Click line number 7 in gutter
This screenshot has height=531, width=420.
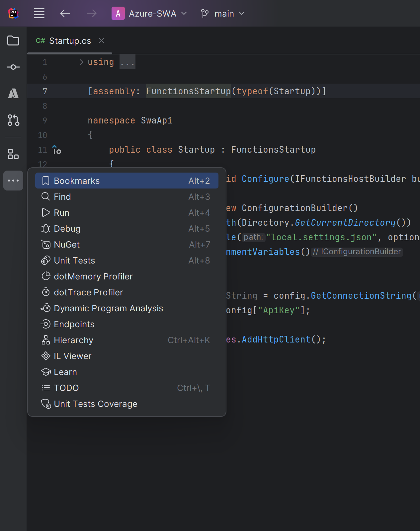tap(45, 91)
